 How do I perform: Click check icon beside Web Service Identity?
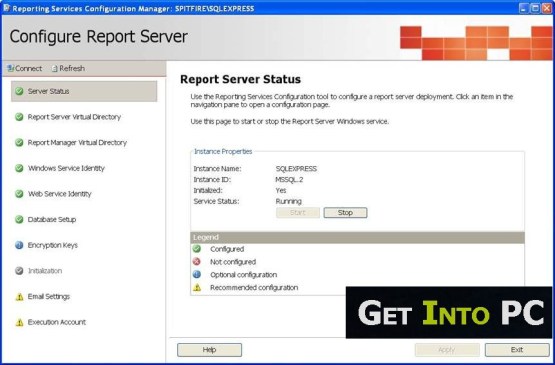[19, 194]
